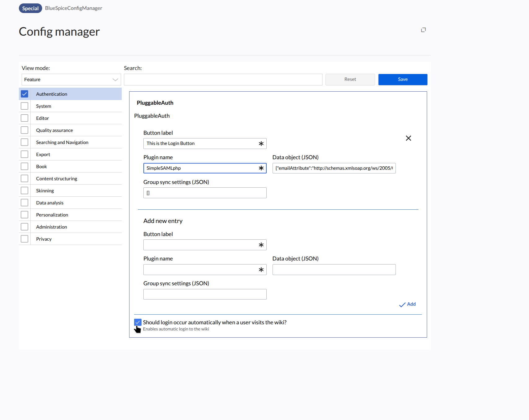Viewport: 529px width, 420px height.
Task: Click the Special namespace badge
Action: pyautogui.click(x=30, y=8)
